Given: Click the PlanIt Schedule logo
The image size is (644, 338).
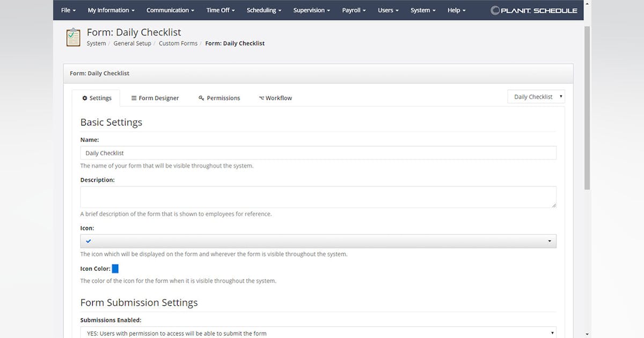Looking at the screenshot, I should pyautogui.click(x=534, y=10).
